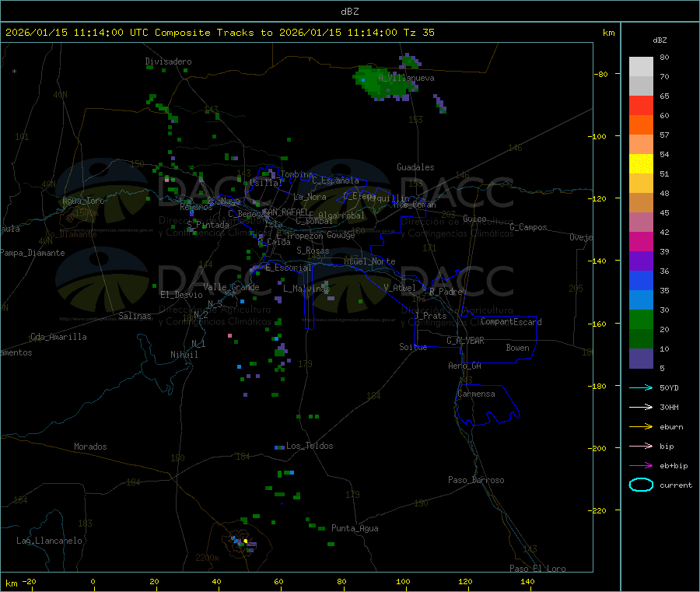Click the Paso_Barroso map label

coord(476,480)
